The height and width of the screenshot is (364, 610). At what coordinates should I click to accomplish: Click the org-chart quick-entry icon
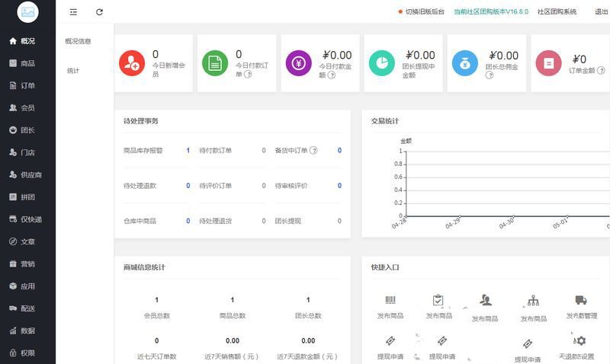[533, 300]
